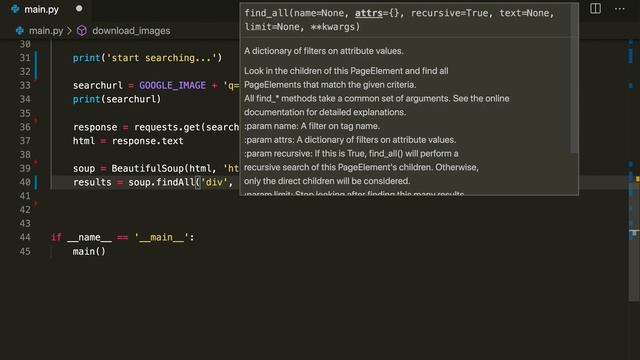Open the More Actions ellipsis menu
Screen dimensions: 640x360
point(620,9)
